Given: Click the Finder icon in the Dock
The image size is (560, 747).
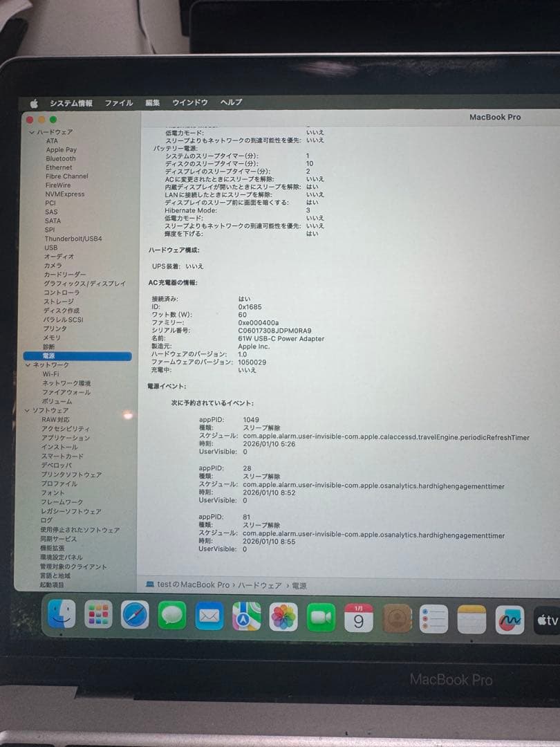Looking at the screenshot, I should (x=62, y=615).
